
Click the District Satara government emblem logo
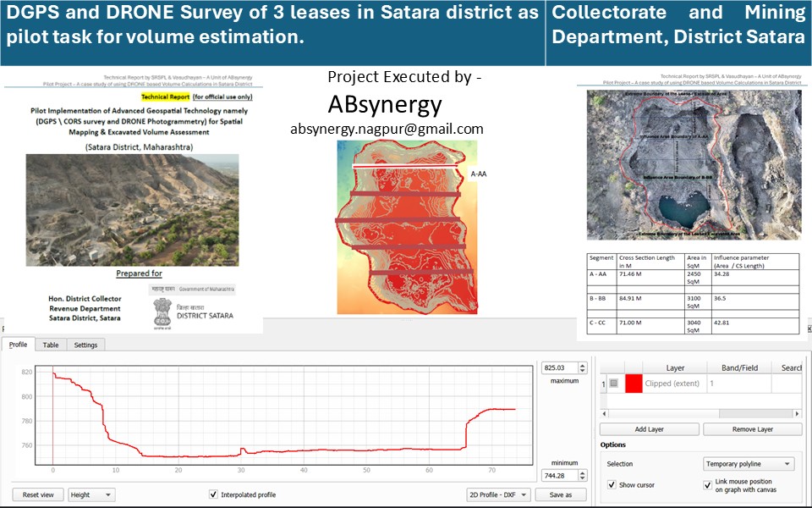(x=162, y=313)
